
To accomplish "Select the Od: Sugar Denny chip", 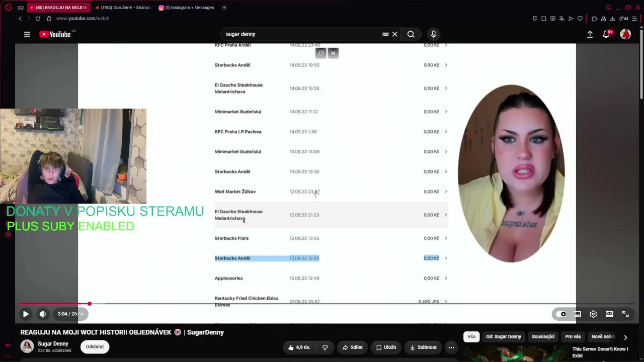I will [504, 337].
